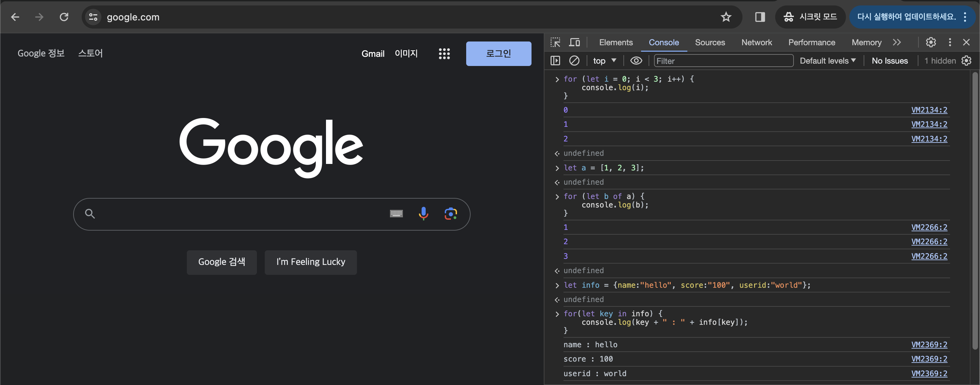The width and height of the screenshot is (980, 385).
Task: Open console settings gear next to hidden
Action: click(x=966, y=61)
